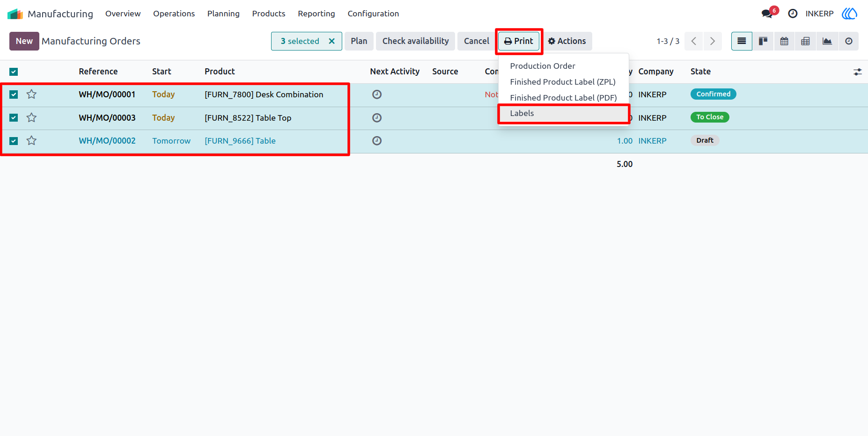This screenshot has width=868, height=436.
Task: Open the activities clock icon in the top bar
Action: click(x=793, y=14)
